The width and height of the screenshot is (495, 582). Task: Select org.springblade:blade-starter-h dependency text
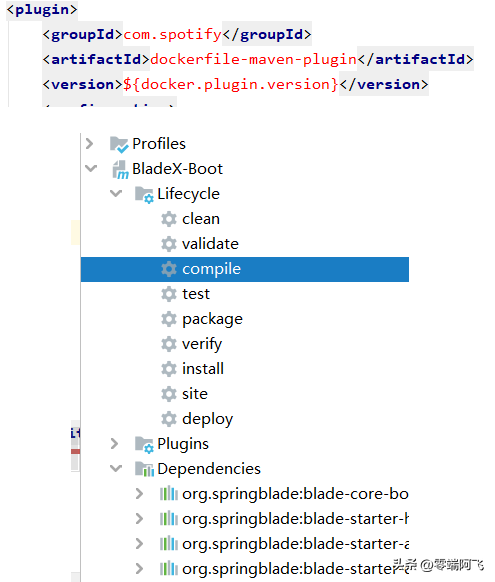click(x=295, y=519)
